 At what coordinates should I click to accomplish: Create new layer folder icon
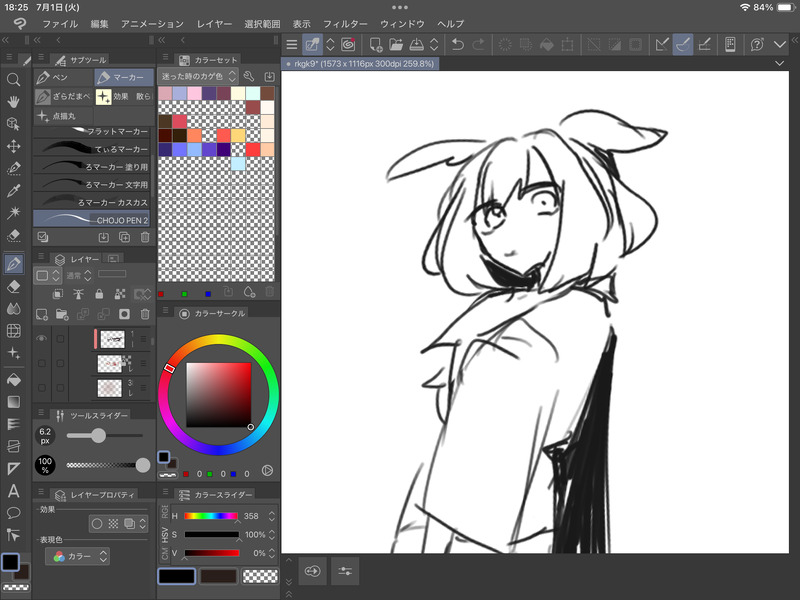point(62,314)
